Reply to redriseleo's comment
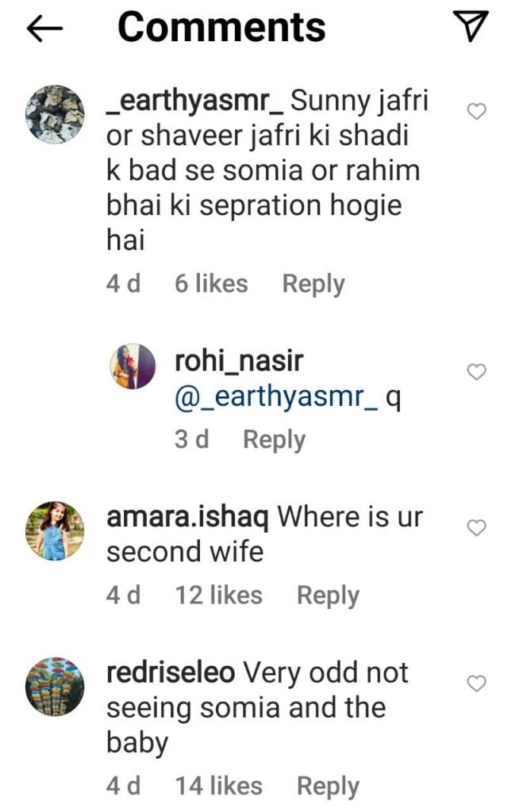 pyautogui.click(x=328, y=786)
